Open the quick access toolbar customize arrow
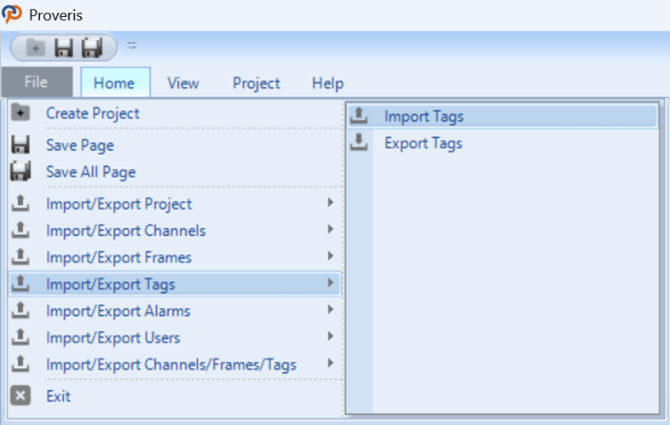670x425 pixels. click(131, 46)
